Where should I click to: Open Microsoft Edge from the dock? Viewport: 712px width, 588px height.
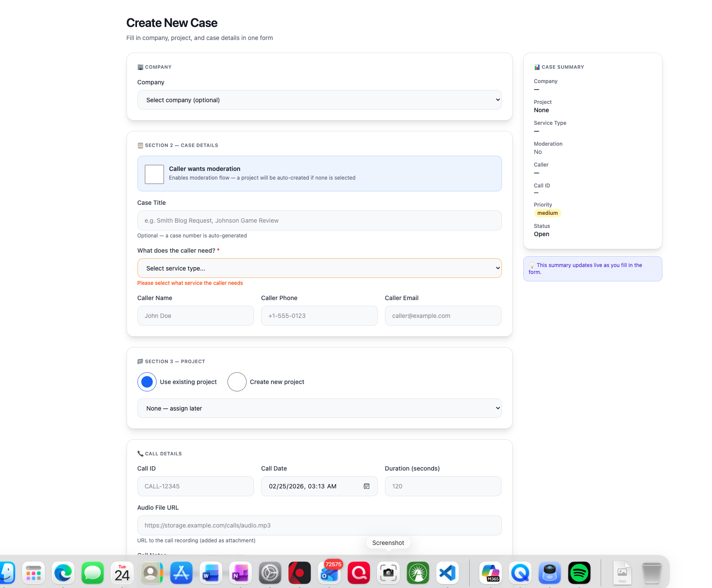point(63,573)
